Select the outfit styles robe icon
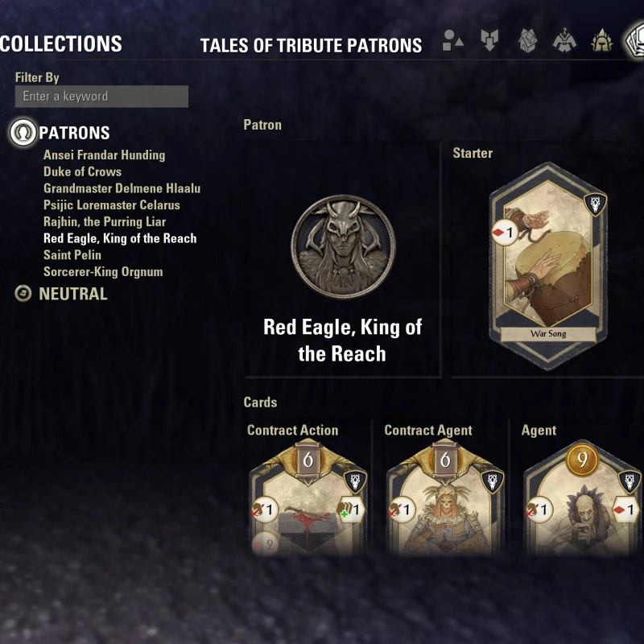Screen dimensions: 644x644 click(564, 40)
